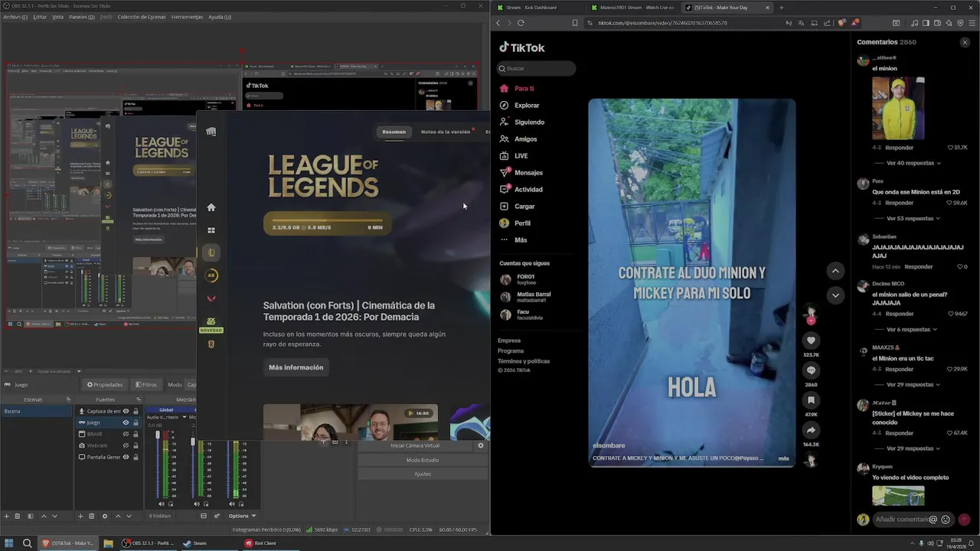Click Modo Estudio button
This screenshot has width=980, height=551.
423,460
